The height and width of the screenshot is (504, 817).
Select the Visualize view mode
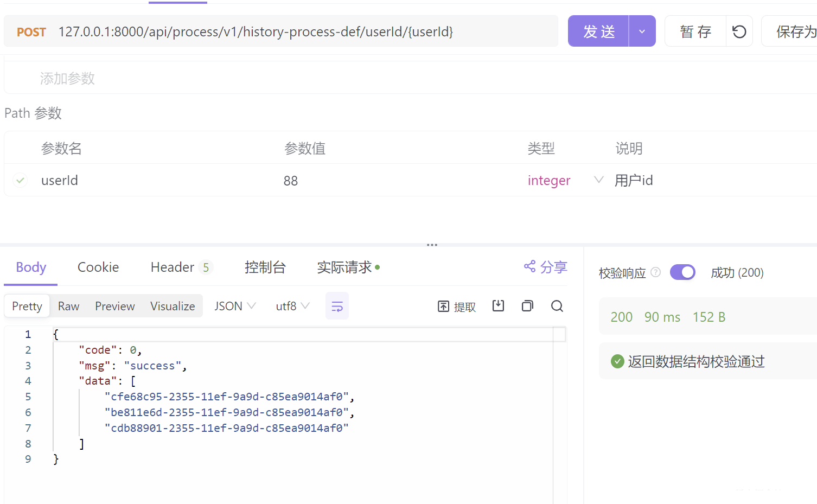[x=173, y=306]
